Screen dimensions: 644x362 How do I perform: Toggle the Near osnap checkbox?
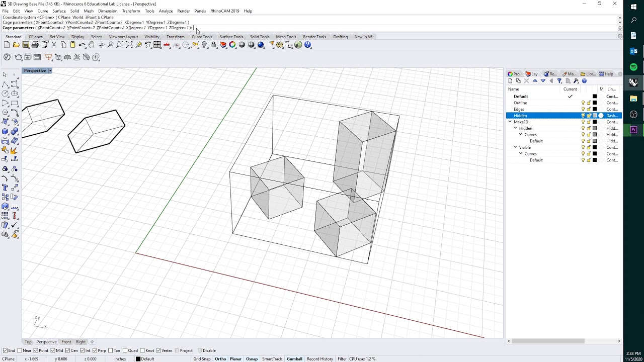pos(20,350)
